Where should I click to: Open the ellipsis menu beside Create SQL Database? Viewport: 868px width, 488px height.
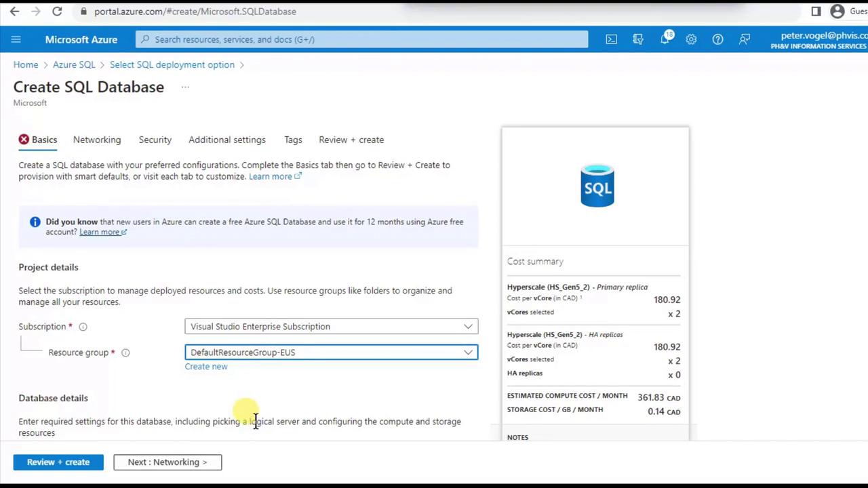[x=185, y=87]
